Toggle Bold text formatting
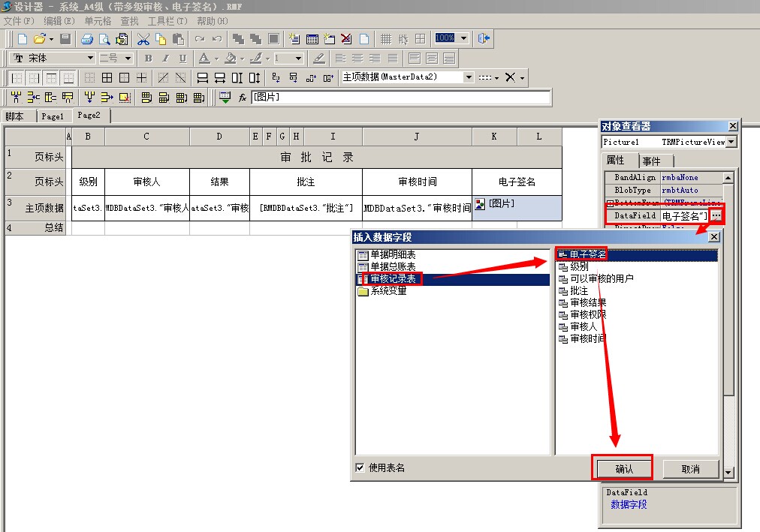Image resolution: width=760 pixels, height=532 pixels. tap(148, 59)
